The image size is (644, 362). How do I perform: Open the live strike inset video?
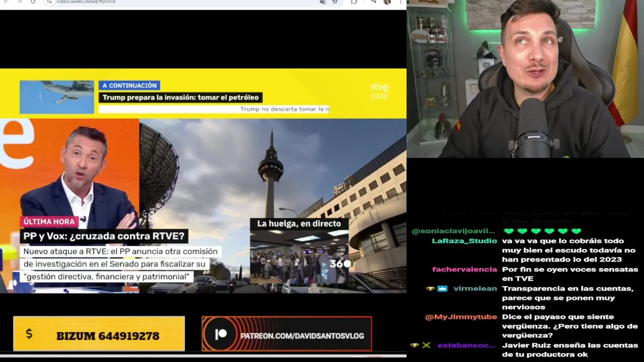coord(299,257)
